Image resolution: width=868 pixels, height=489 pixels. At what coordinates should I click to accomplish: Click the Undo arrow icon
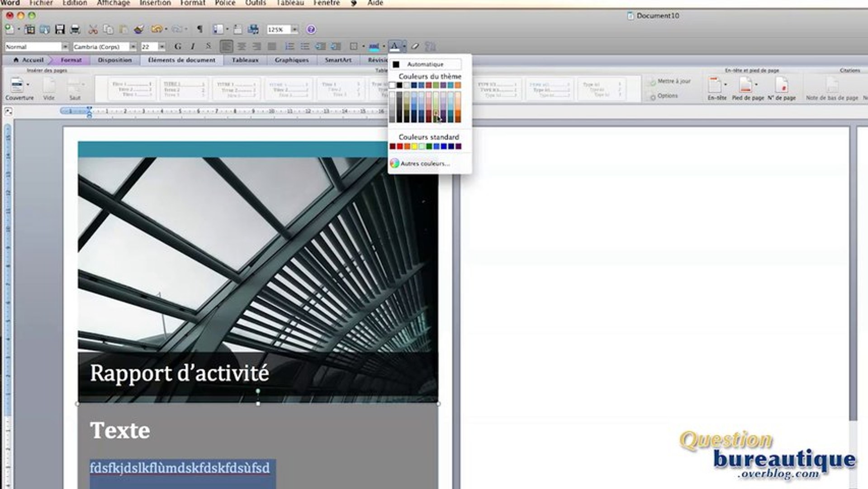157,29
